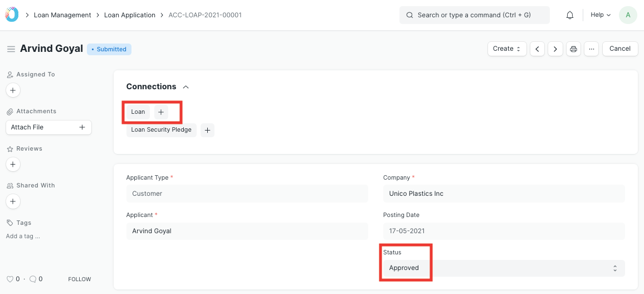Click the Applicant Type field Customer
644x294 pixels.
coord(247,194)
